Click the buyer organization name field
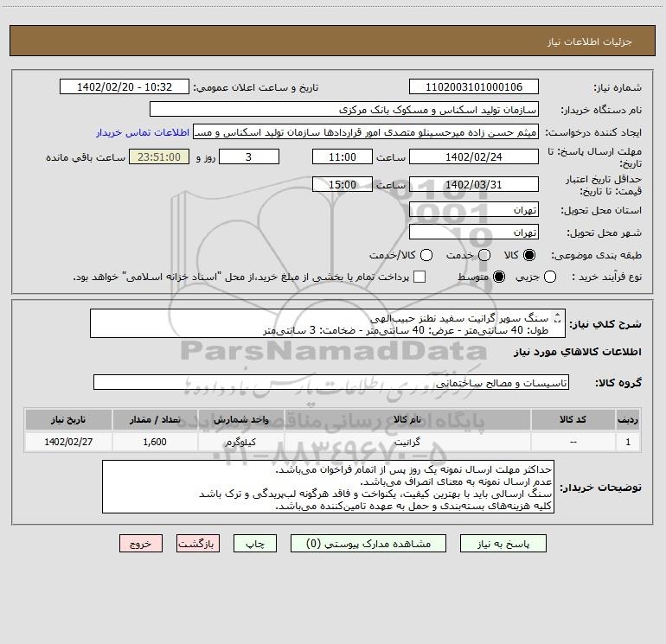The height and width of the screenshot is (644, 666). click(344, 109)
